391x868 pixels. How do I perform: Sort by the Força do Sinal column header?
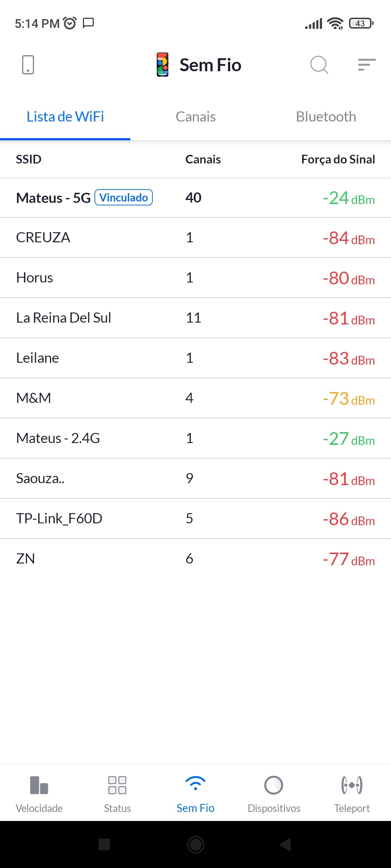pos(338,159)
